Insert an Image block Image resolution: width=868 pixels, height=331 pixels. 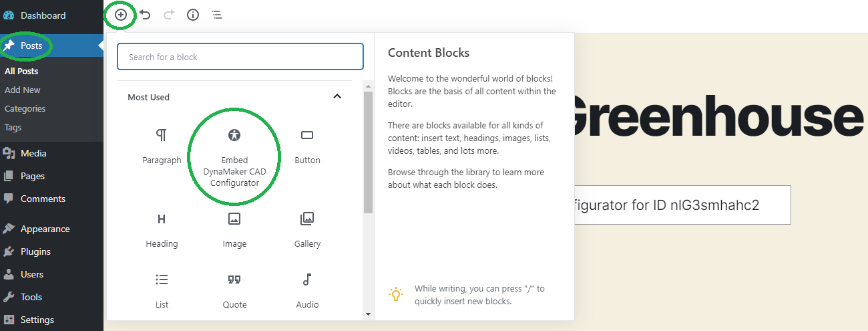point(234,231)
